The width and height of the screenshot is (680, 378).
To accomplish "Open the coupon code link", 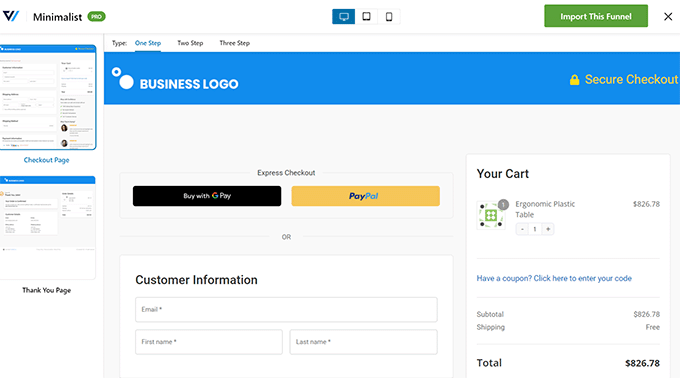I will [x=554, y=278].
